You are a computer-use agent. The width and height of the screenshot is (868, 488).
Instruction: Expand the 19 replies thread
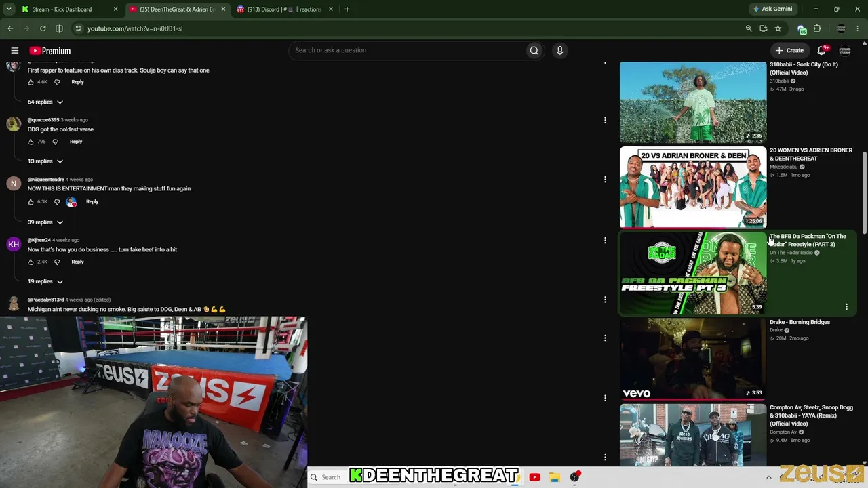pos(45,281)
